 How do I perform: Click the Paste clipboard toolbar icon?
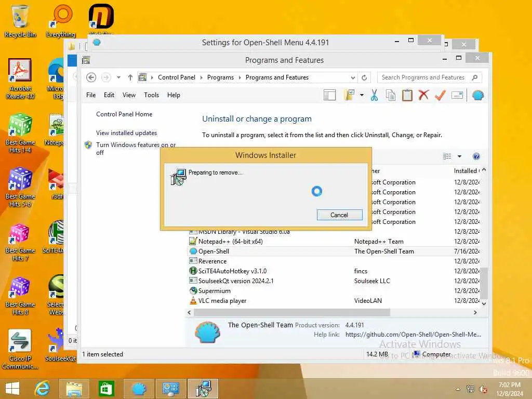407,96
